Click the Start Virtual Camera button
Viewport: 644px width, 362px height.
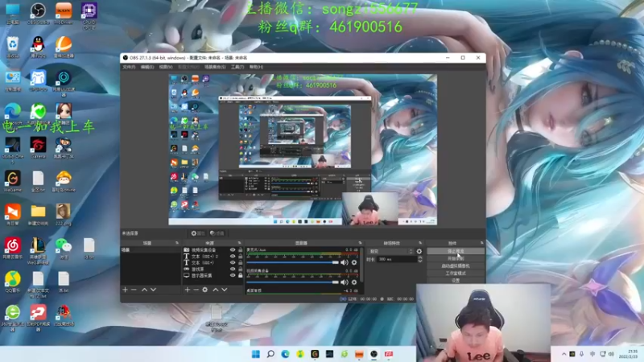[456, 266]
